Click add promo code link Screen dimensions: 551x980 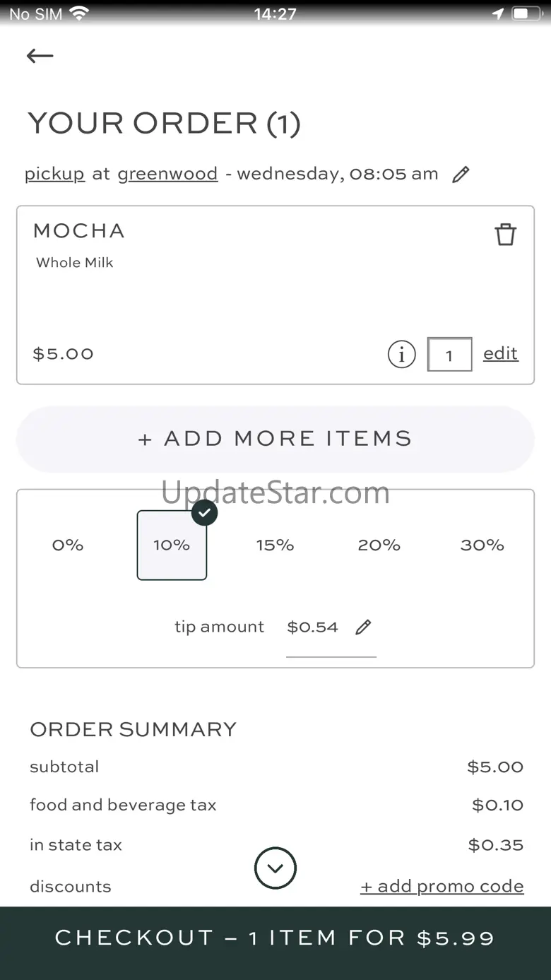442,886
